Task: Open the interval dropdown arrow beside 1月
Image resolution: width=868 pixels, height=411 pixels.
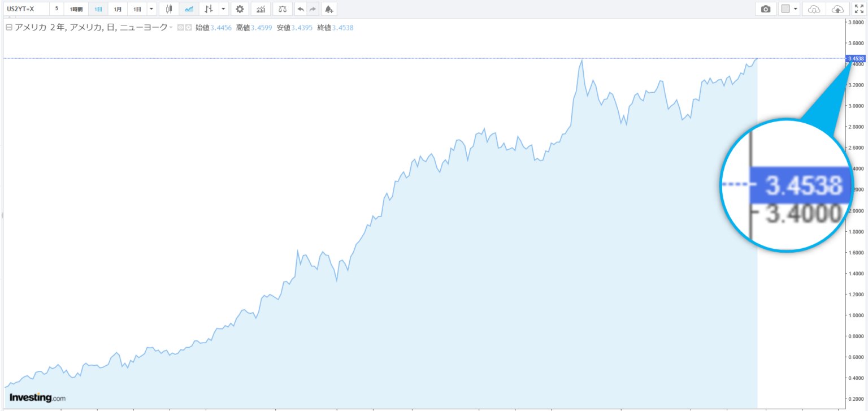Action: pos(151,9)
